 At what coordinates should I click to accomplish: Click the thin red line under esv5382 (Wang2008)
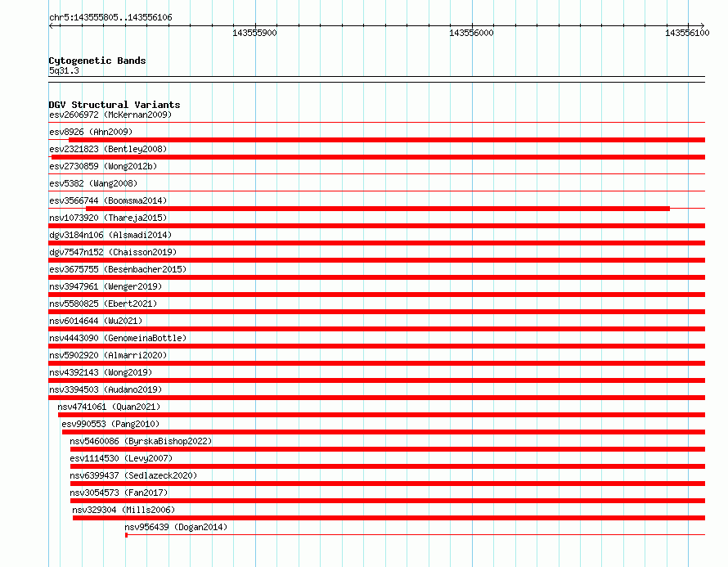pos(376,191)
